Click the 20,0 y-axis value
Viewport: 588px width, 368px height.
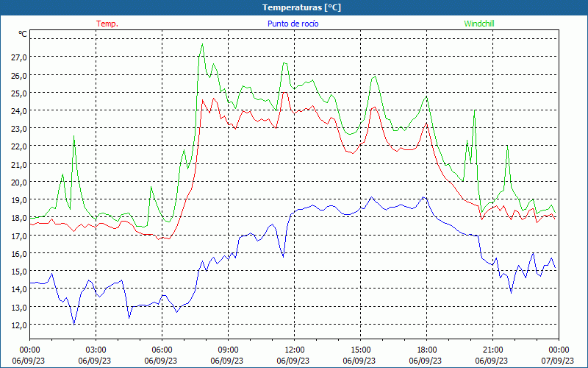point(19,182)
